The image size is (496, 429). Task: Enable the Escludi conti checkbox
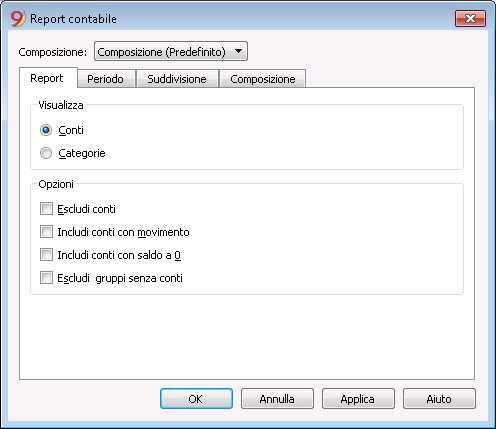click(46, 209)
